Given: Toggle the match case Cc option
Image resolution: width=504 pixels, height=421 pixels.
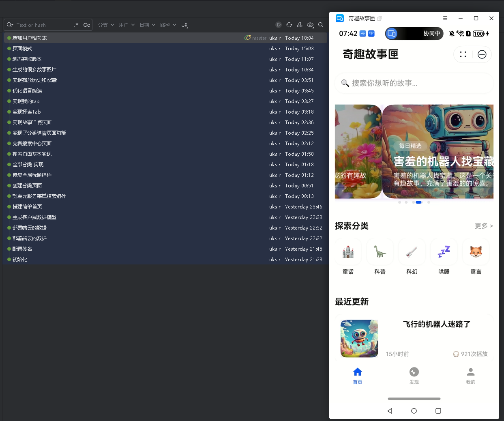Looking at the screenshot, I should pos(87,25).
